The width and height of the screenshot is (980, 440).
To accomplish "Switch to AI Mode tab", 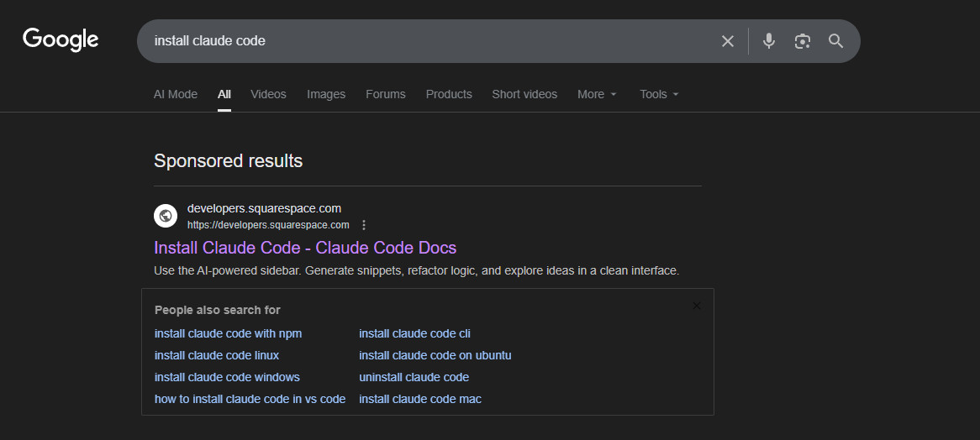I will pos(176,94).
